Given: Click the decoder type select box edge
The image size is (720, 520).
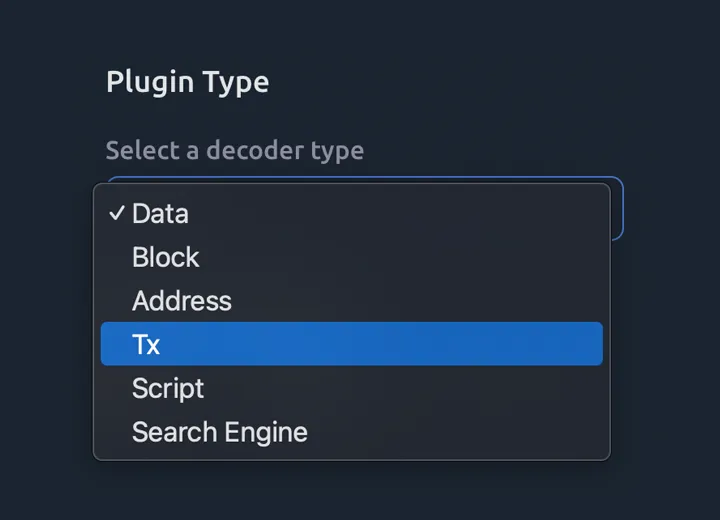Looking at the screenshot, I should click(x=617, y=210).
